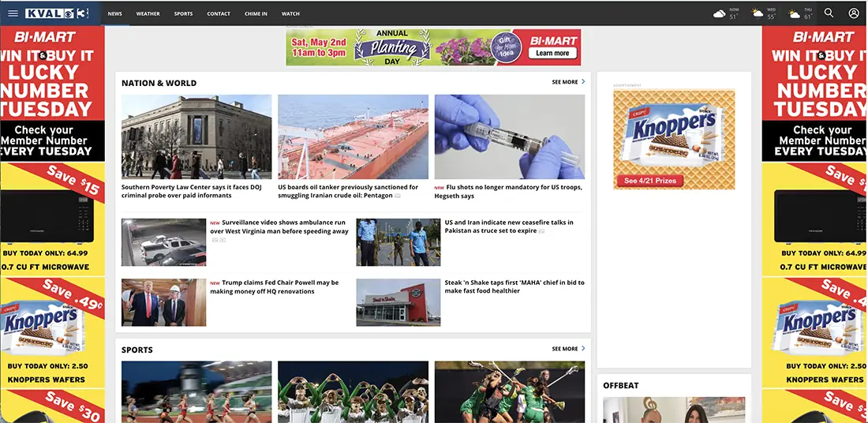Click the cheering fans sports thumbnail
Screen dimensions: 868x423
pyautogui.click(x=354, y=392)
